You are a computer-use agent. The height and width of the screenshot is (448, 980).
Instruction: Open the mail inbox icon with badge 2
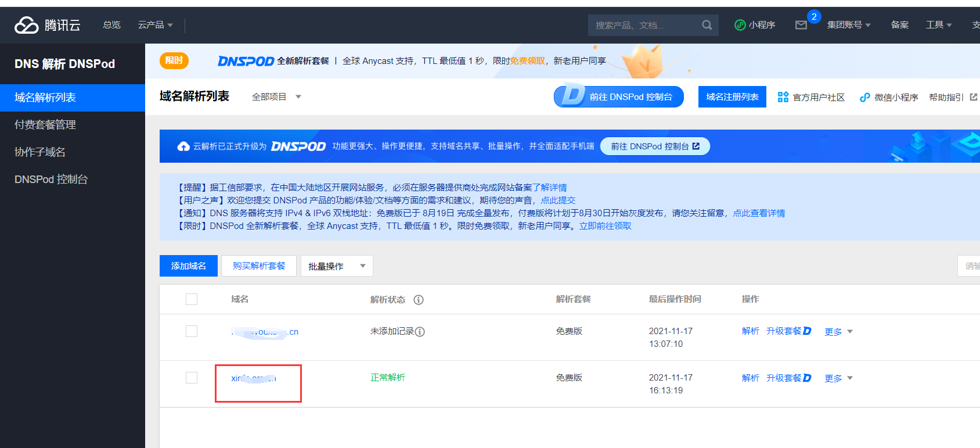tap(801, 25)
